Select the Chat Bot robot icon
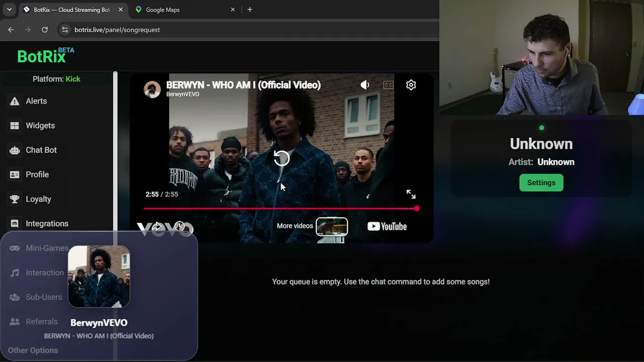The width and height of the screenshot is (644, 362). (x=15, y=150)
